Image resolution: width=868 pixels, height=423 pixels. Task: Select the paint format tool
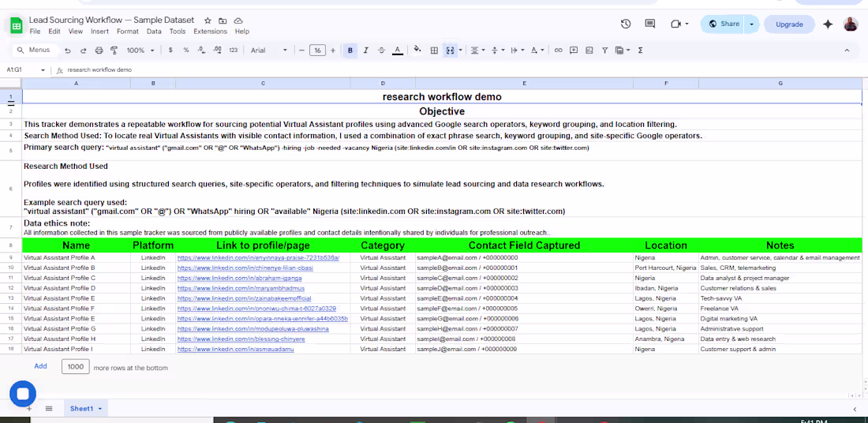(x=114, y=51)
